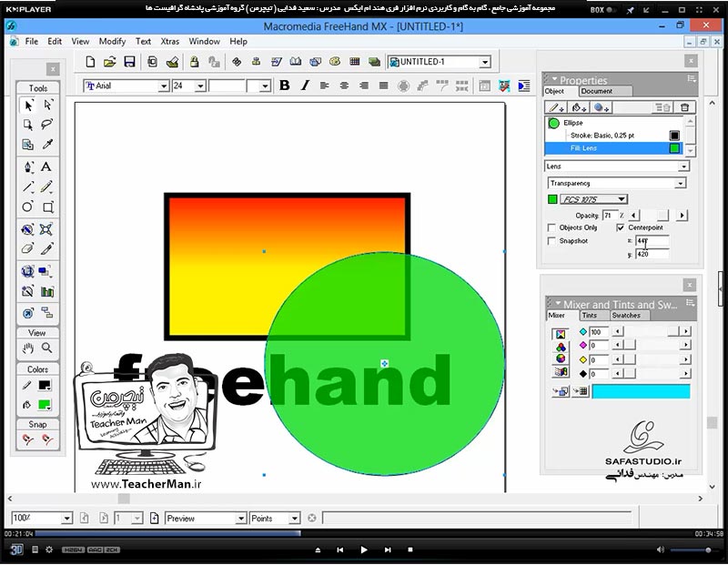The height and width of the screenshot is (565, 728).
Task: Select the Text tool
Action: tap(46, 167)
